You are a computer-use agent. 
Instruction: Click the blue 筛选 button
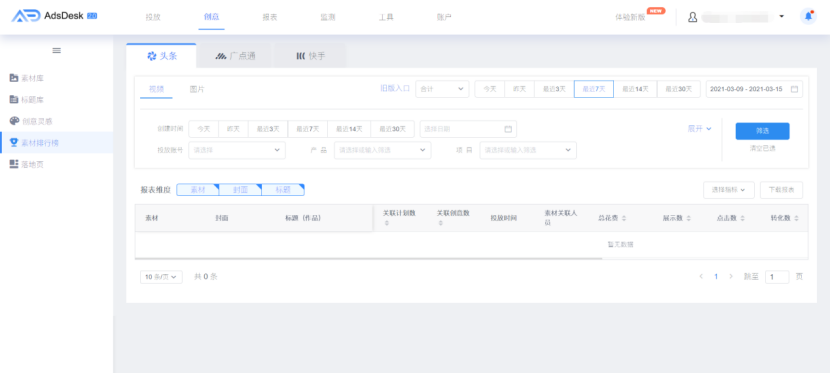point(762,131)
